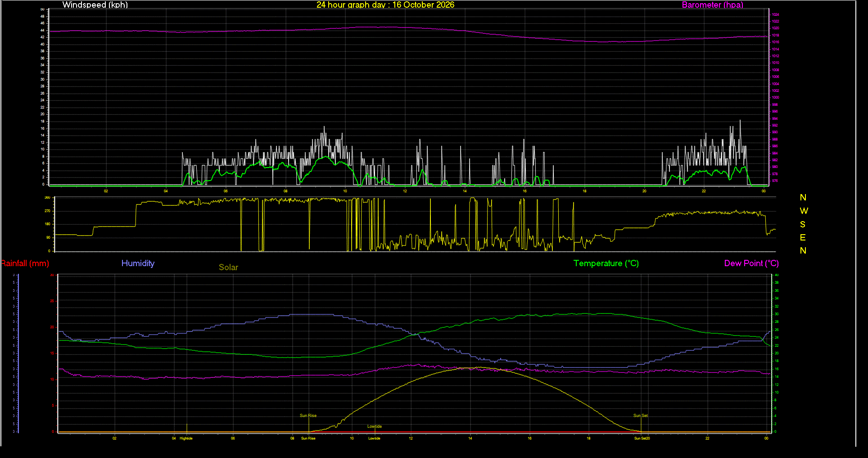Click the '180' value on the wind direction axis
Screen dimensions: 868x458
click(x=47, y=224)
